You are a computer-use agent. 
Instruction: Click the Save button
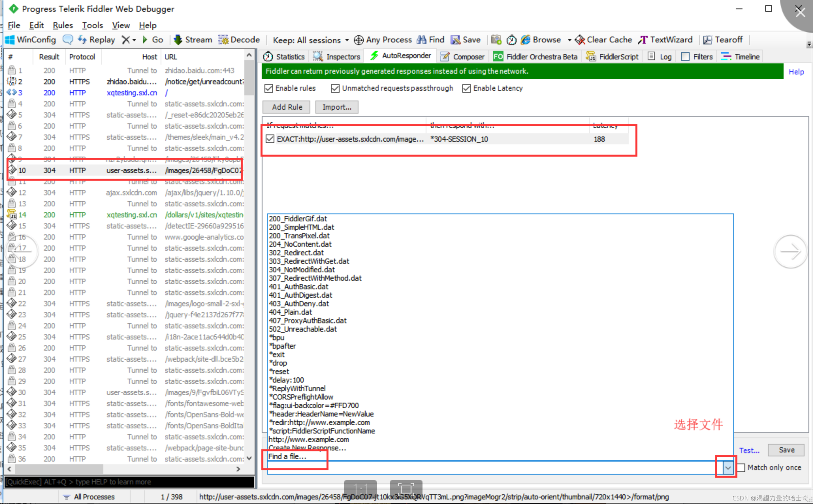tap(785, 449)
